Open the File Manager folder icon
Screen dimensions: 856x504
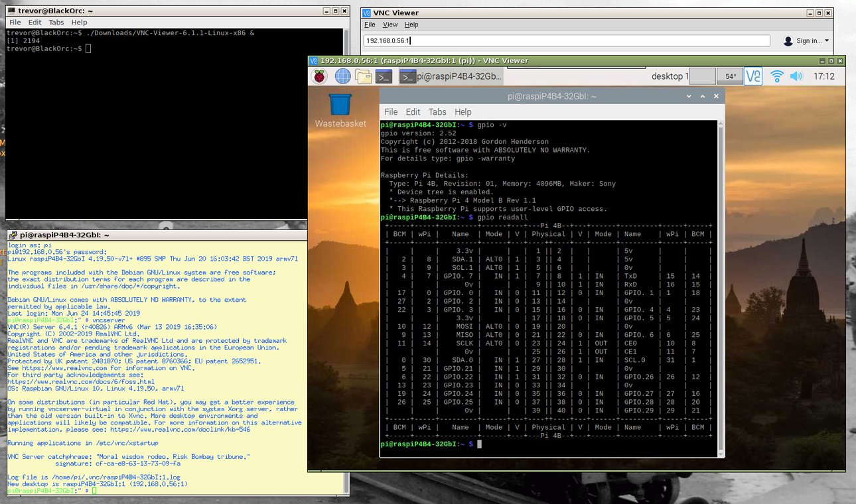(x=363, y=76)
